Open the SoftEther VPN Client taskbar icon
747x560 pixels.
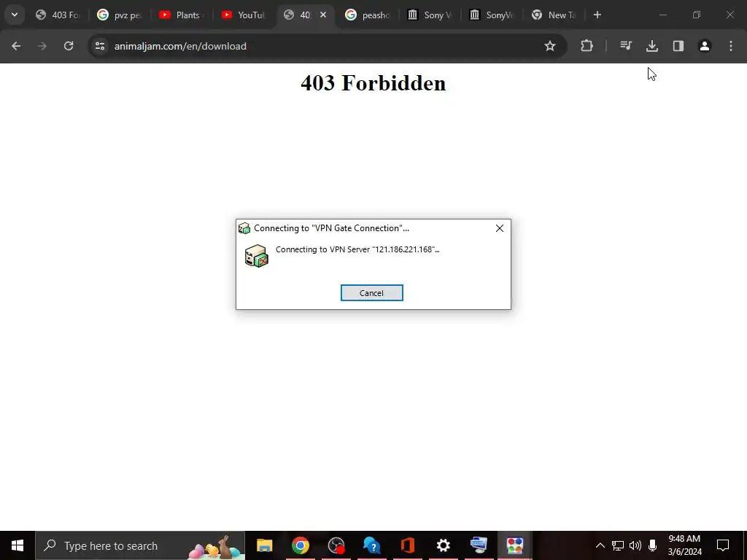pyautogui.click(x=479, y=545)
